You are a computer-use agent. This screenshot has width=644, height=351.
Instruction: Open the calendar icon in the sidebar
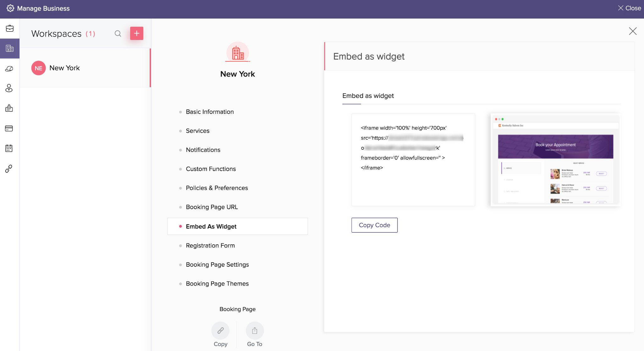(9, 148)
